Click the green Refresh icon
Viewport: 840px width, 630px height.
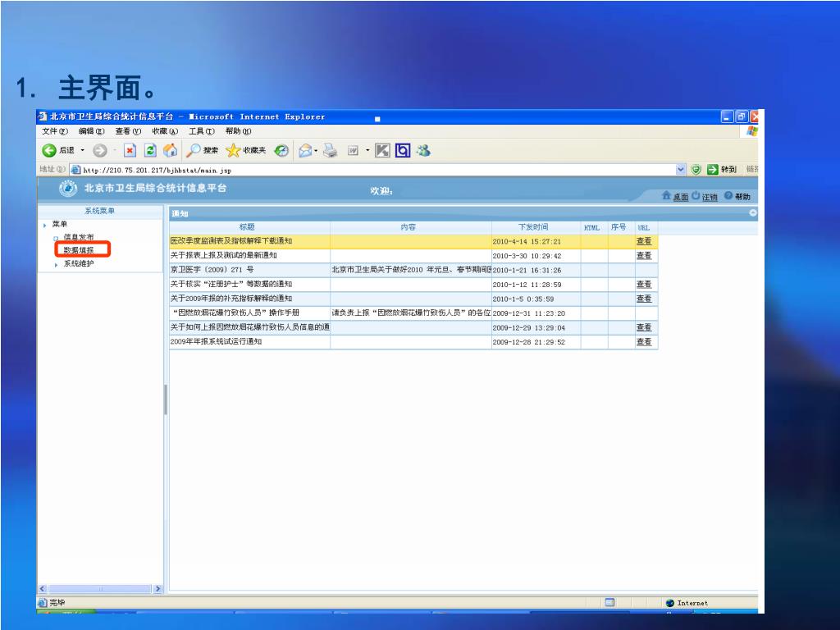coord(150,151)
